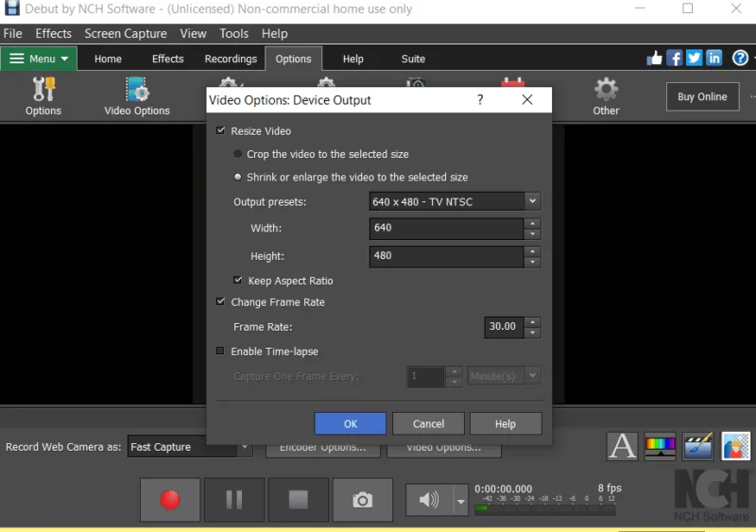Switch to the Home tab
This screenshot has height=532, width=756.
108,59
